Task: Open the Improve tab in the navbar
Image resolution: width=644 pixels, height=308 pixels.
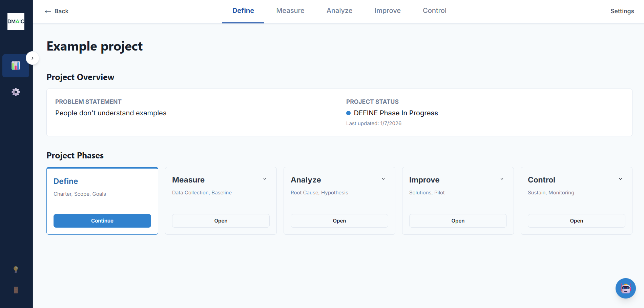Action: [387, 11]
